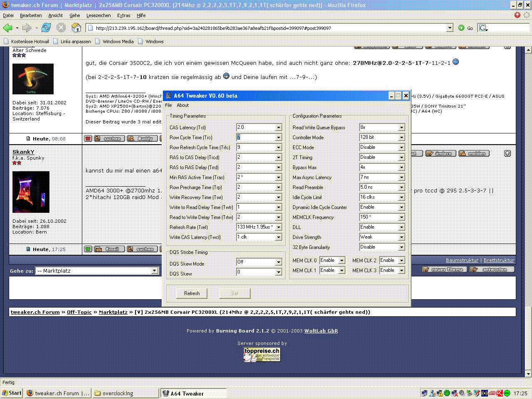Click the browser URL address field
The width and height of the screenshot is (532, 399).
266,28
